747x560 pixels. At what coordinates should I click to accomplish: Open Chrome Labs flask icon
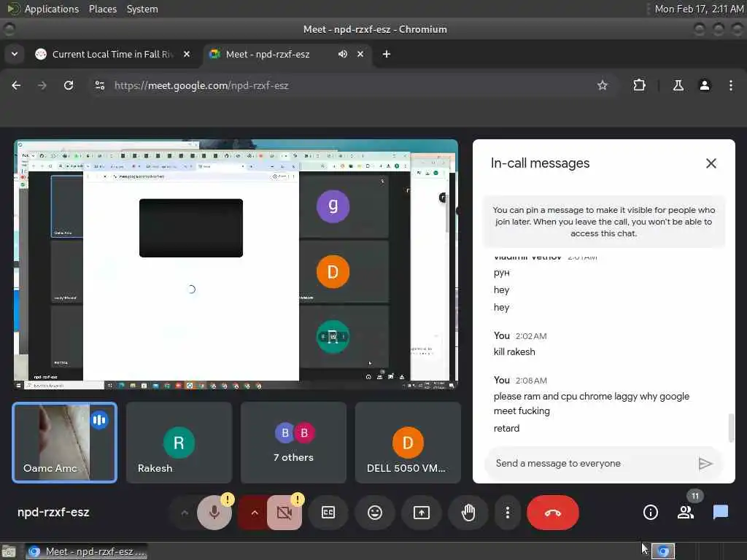pyautogui.click(x=678, y=86)
